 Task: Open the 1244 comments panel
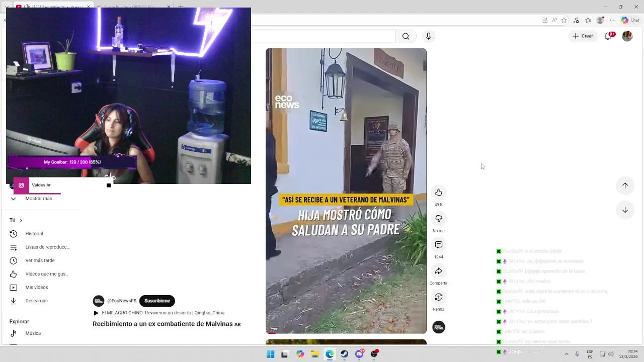(439, 245)
